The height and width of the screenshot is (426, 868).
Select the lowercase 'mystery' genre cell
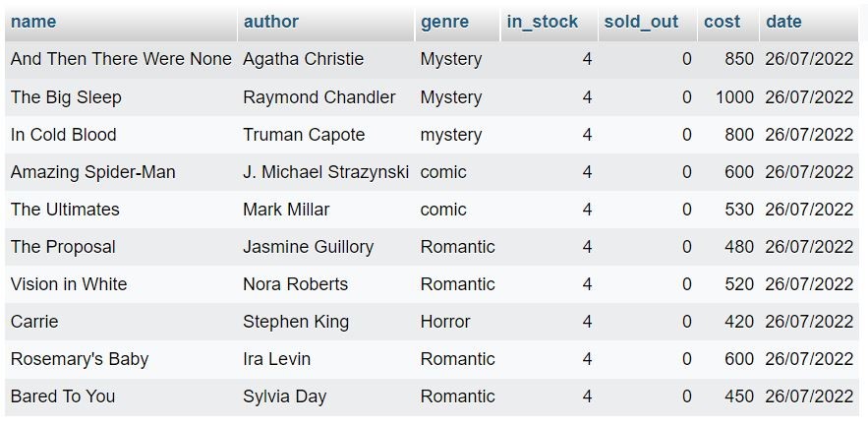click(451, 135)
